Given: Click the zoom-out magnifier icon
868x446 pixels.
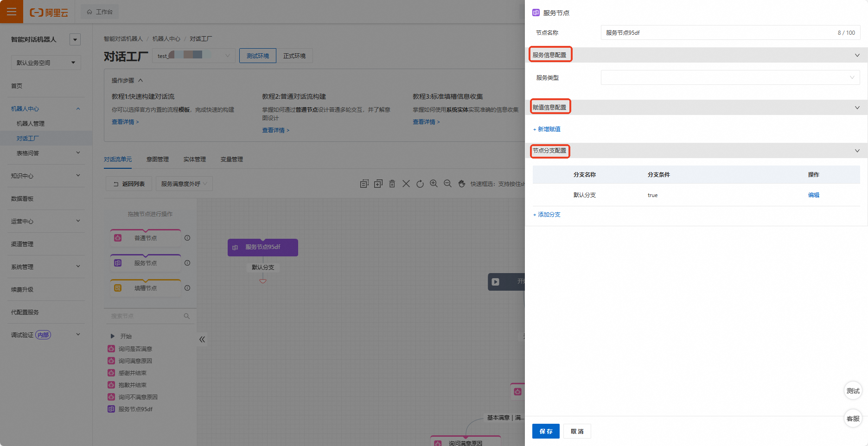Looking at the screenshot, I should pyautogui.click(x=447, y=184).
